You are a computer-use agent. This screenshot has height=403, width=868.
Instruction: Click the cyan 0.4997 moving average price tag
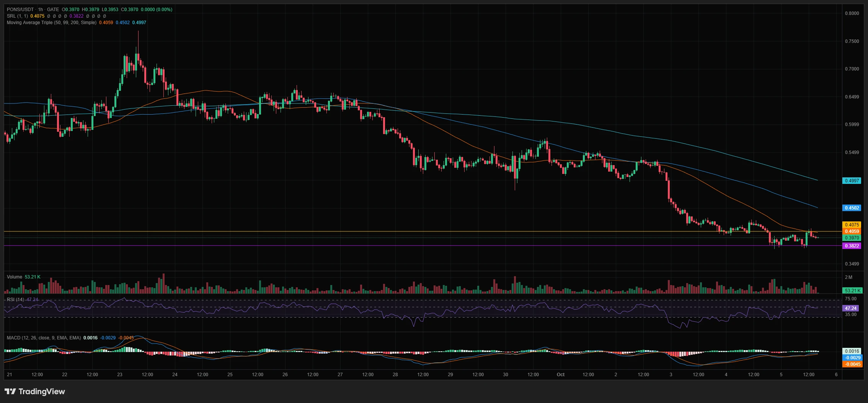tap(852, 180)
